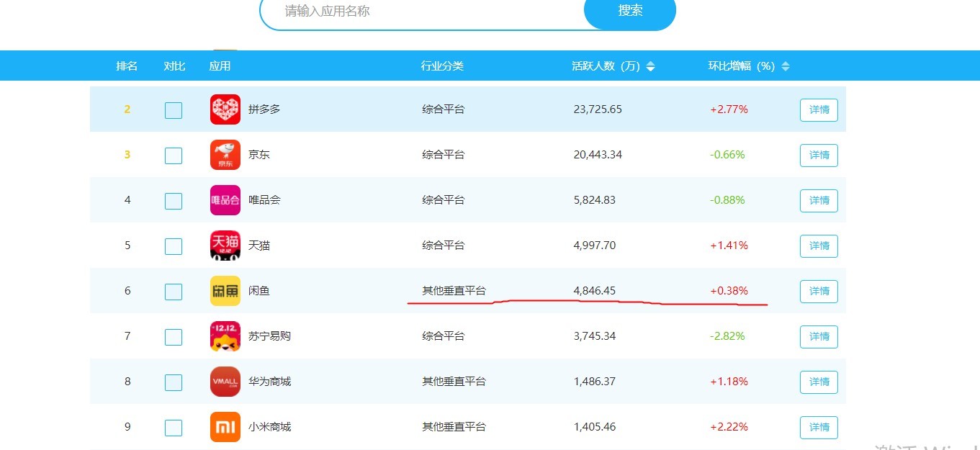Viewport: 980px width, 450px height.
Task: Click the value 5,824.83
Action: pos(595,200)
